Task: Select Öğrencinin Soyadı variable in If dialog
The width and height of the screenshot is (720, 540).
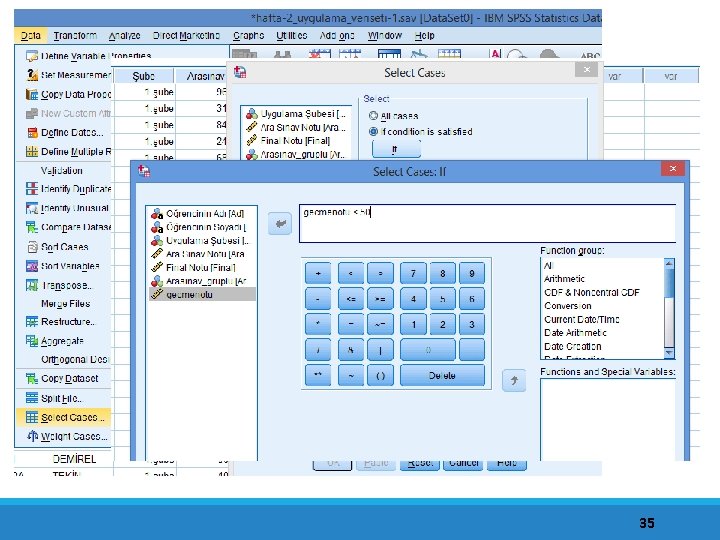Action: (202, 227)
